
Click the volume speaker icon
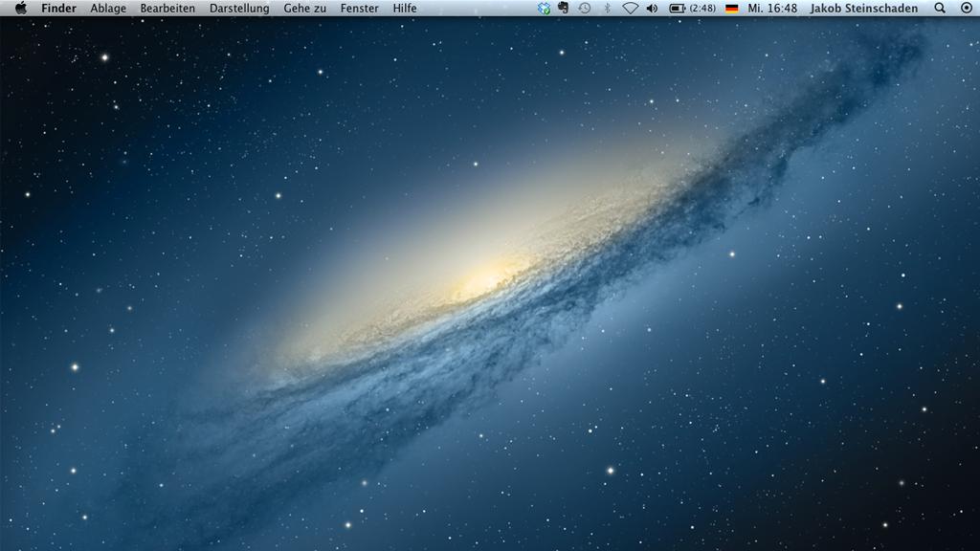(652, 8)
